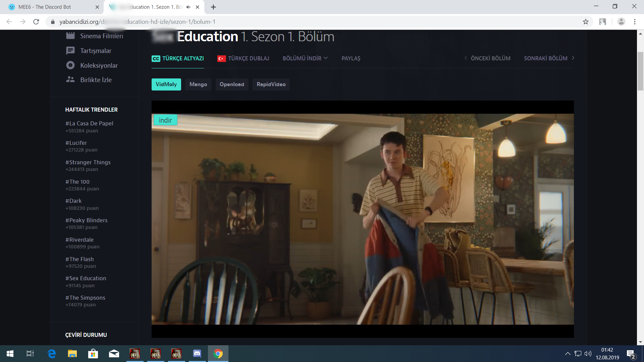Bookmark page with the star icon
Screen dimensions: 644x362
click(586, 22)
